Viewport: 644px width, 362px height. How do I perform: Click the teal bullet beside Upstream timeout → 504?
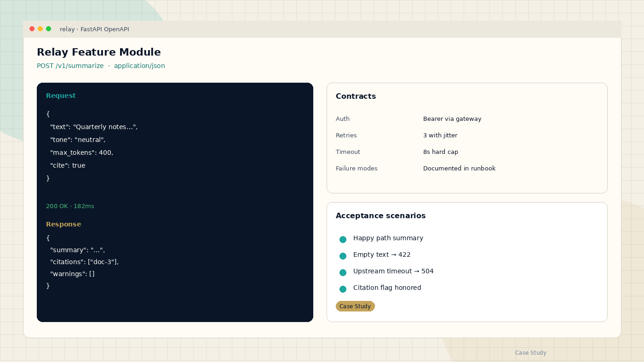click(343, 272)
